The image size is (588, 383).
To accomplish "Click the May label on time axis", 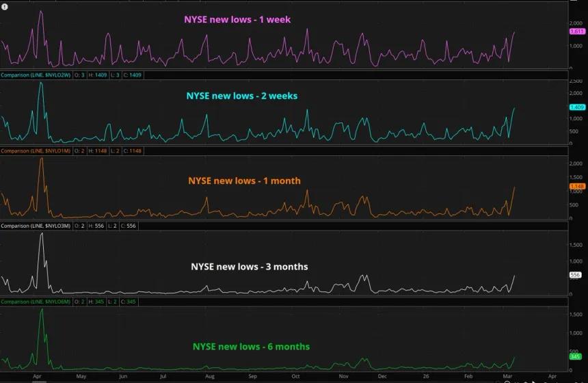I will 81,376.
